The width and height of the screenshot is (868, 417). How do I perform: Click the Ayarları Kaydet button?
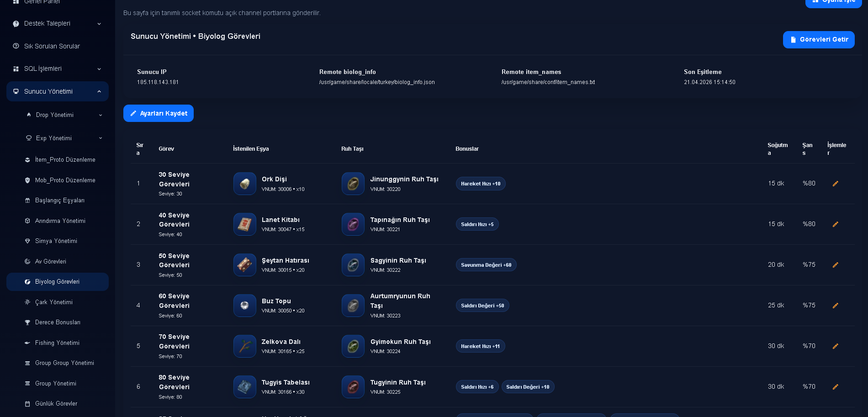pos(159,113)
